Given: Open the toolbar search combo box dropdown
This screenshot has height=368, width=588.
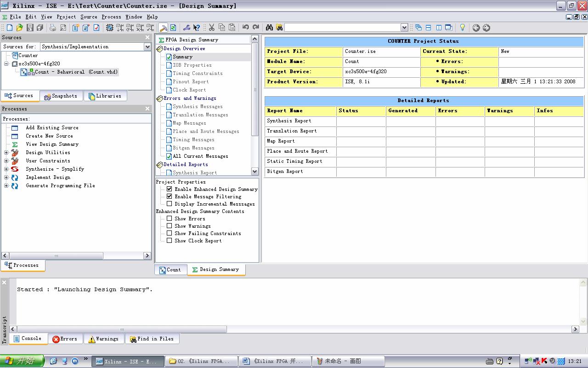Looking at the screenshot, I should coord(404,28).
